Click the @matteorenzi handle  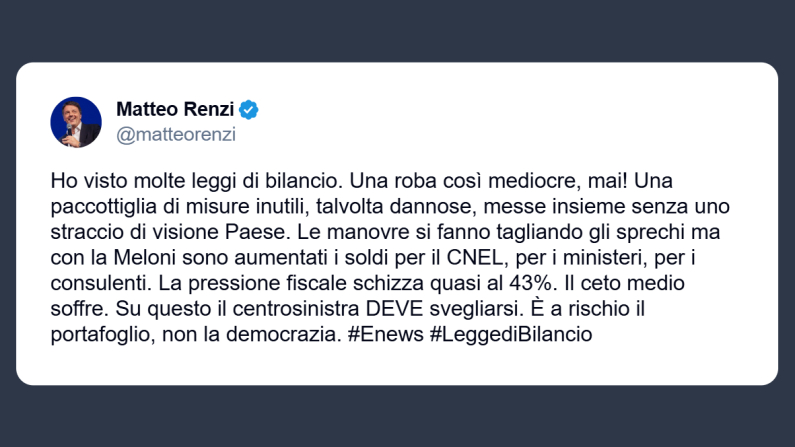176,134
